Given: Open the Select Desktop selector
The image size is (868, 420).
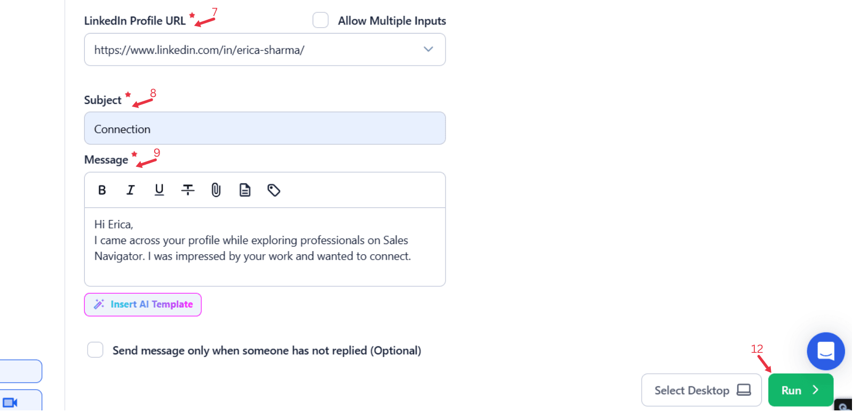Looking at the screenshot, I should point(700,390).
